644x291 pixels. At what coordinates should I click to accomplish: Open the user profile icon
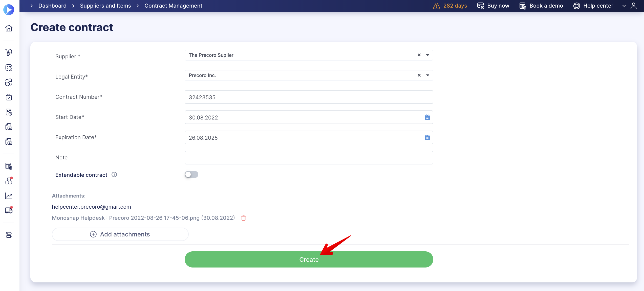[x=634, y=6]
